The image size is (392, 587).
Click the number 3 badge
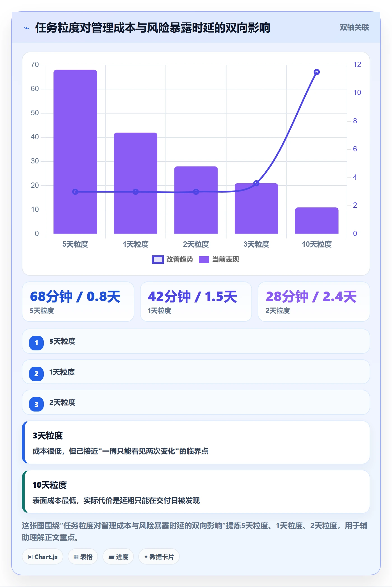pos(36,404)
